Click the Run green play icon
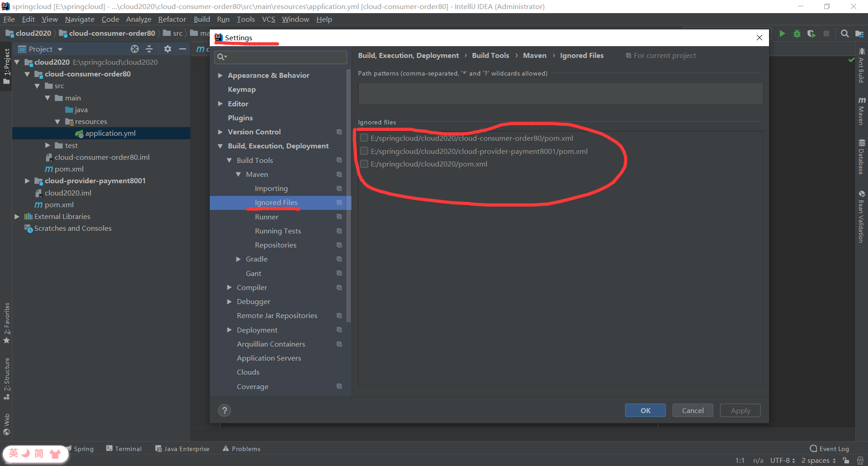The image size is (868, 466). coord(782,33)
